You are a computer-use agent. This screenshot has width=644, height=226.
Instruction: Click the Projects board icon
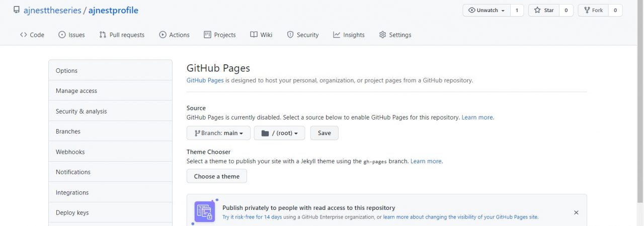pyautogui.click(x=207, y=35)
